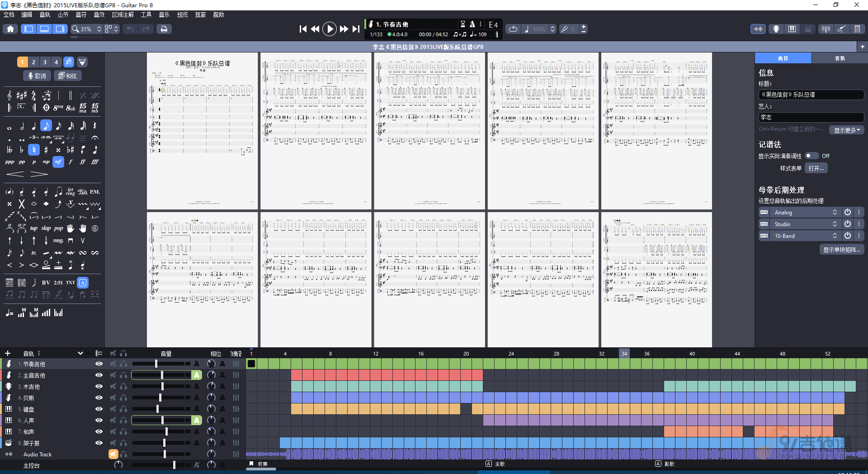Toggle the show concert tone switch
Image resolution: width=868 pixels, height=474 pixels.
pos(811,156)
